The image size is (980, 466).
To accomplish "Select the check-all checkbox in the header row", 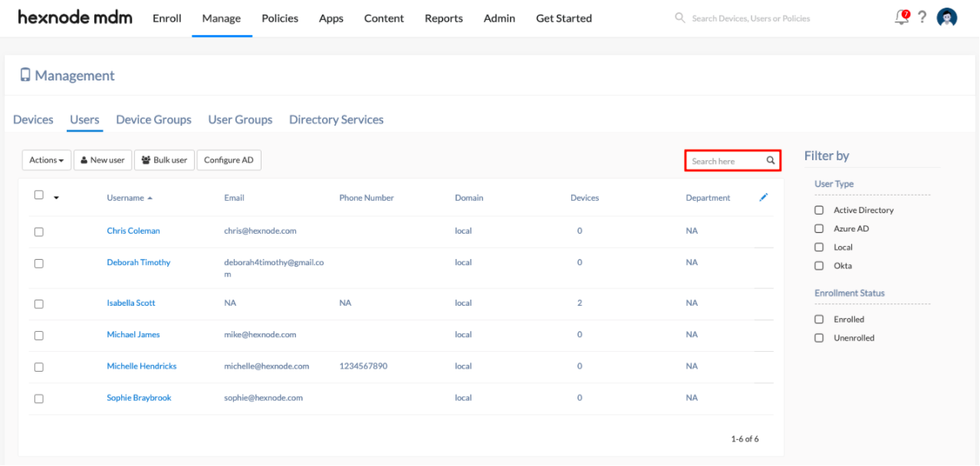I will [38, 195].
